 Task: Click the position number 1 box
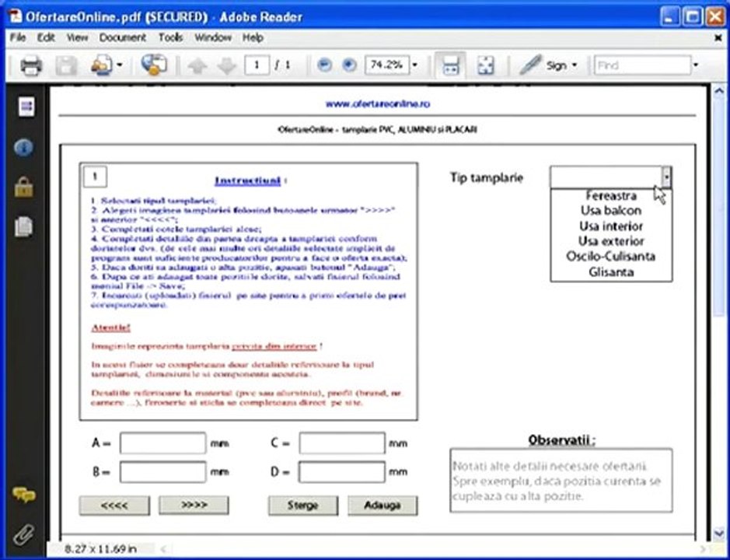(95, 177)
